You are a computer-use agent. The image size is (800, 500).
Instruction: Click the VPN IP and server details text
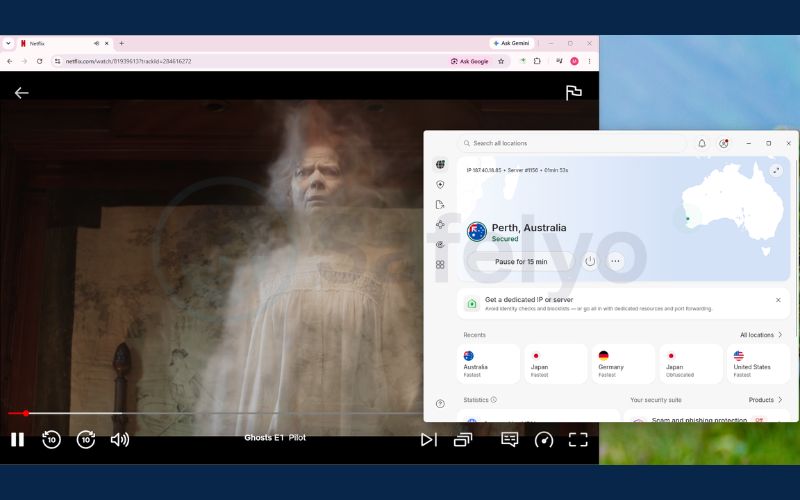[x=517, y=170]
